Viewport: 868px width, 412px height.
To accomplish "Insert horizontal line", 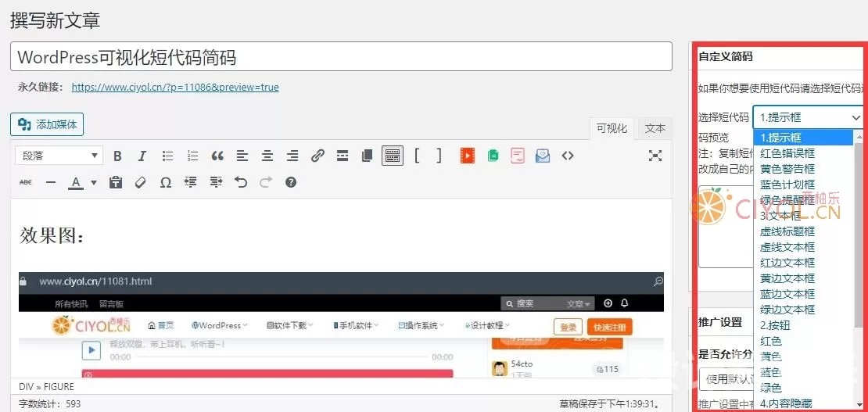I will [x=51, y=182].
